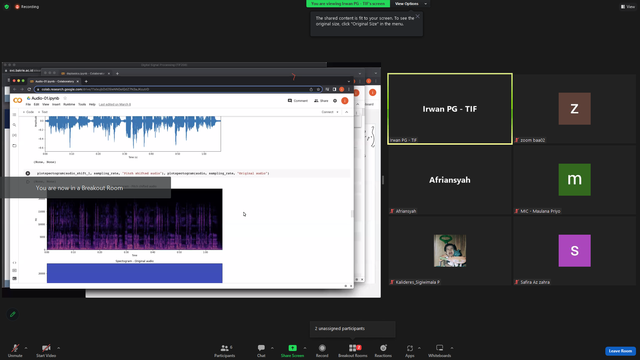Open a new tab in the Audio-01 browser window
This screenshot has width=640, height=360.
[86, 81]
